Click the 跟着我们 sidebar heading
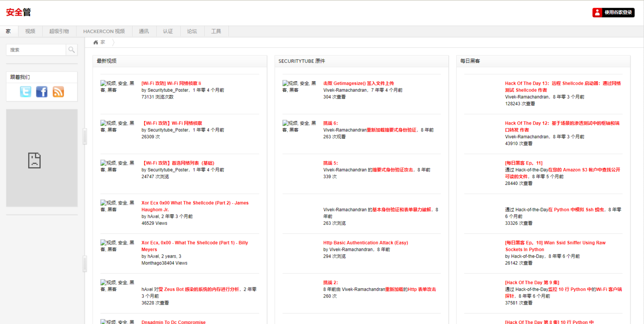 pos(20,77)
